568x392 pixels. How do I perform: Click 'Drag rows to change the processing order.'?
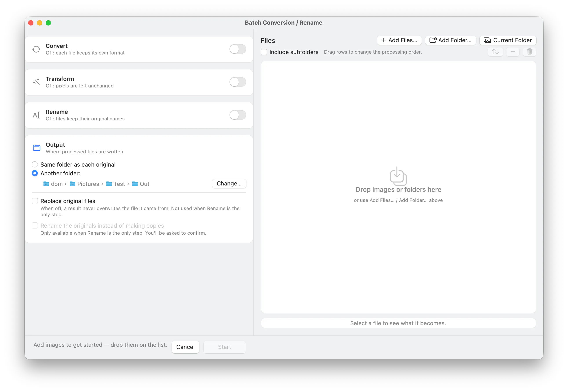(373, 52)
